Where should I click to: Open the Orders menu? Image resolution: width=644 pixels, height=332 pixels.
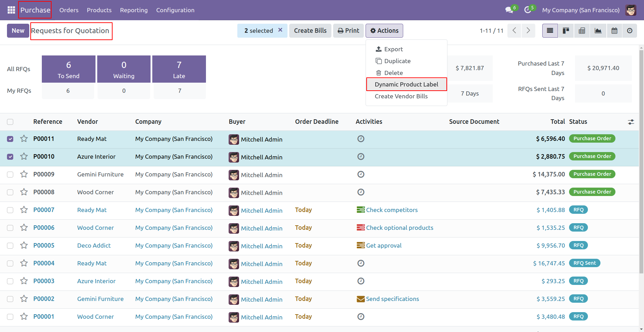(x=69, y=10)
